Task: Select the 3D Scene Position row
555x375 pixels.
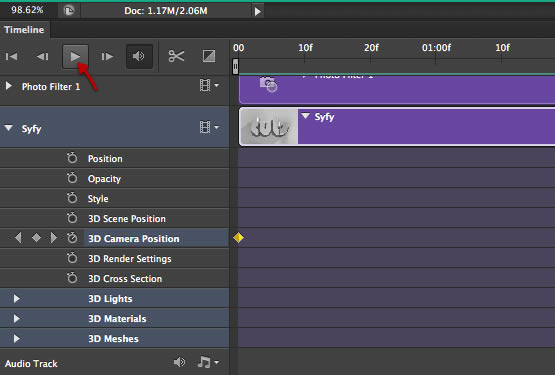Action: pos(114,218)
